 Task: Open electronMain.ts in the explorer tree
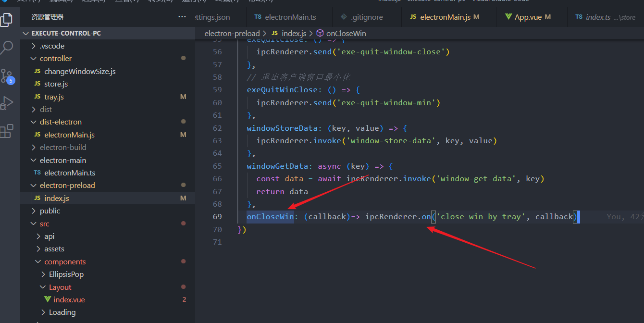pos(70,173)
